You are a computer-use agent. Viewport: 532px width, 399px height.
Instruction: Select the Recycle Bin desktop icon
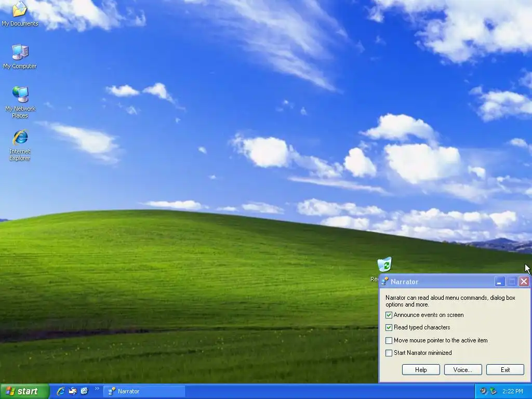click(x=384, y=264)
